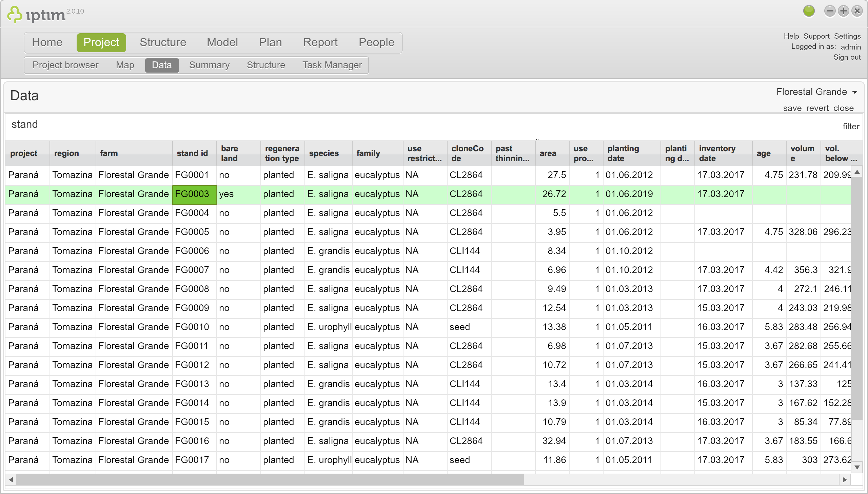Open the Floresta Grande project dropdown
The image size is (868, 494).
click(817, 92)
